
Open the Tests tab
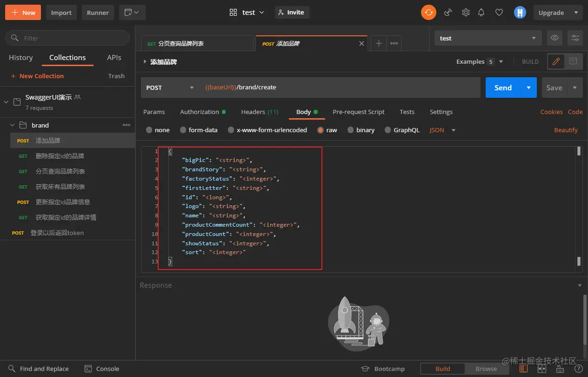pyautogui.click(x=407, y=112)
